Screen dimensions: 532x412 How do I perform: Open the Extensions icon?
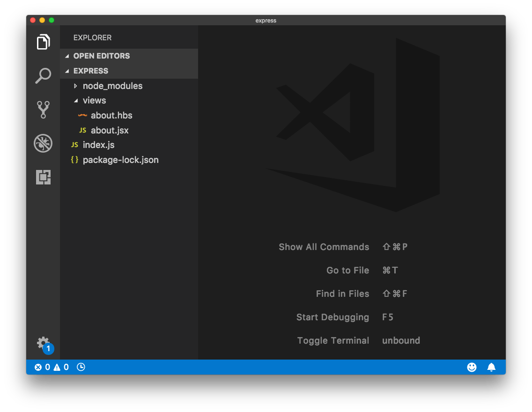43,177
